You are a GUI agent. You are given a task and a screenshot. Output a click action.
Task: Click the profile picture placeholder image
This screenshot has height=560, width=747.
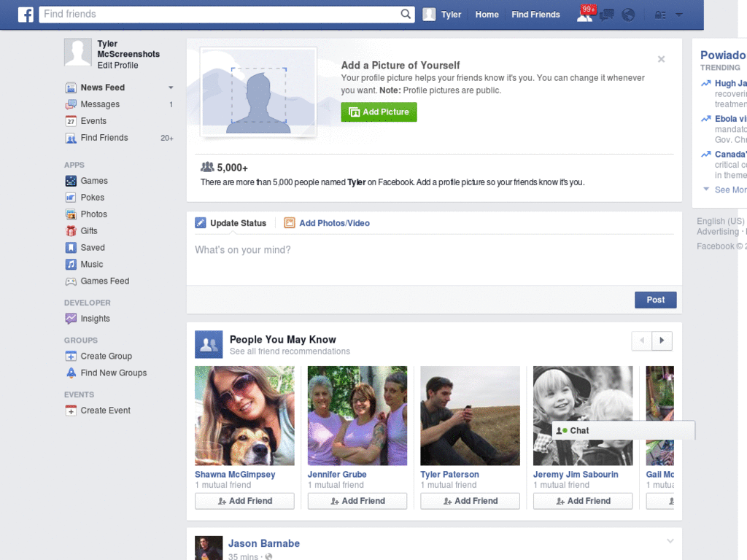point(258,93)
